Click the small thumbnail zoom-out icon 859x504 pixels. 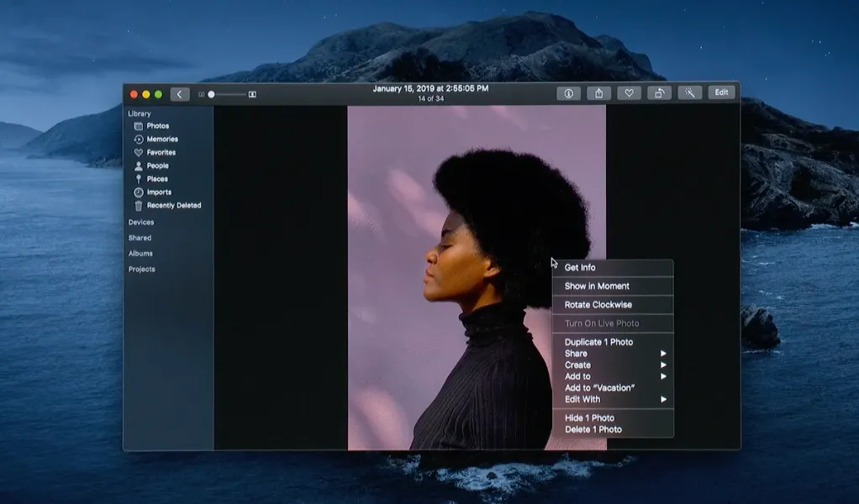[201, 95]
